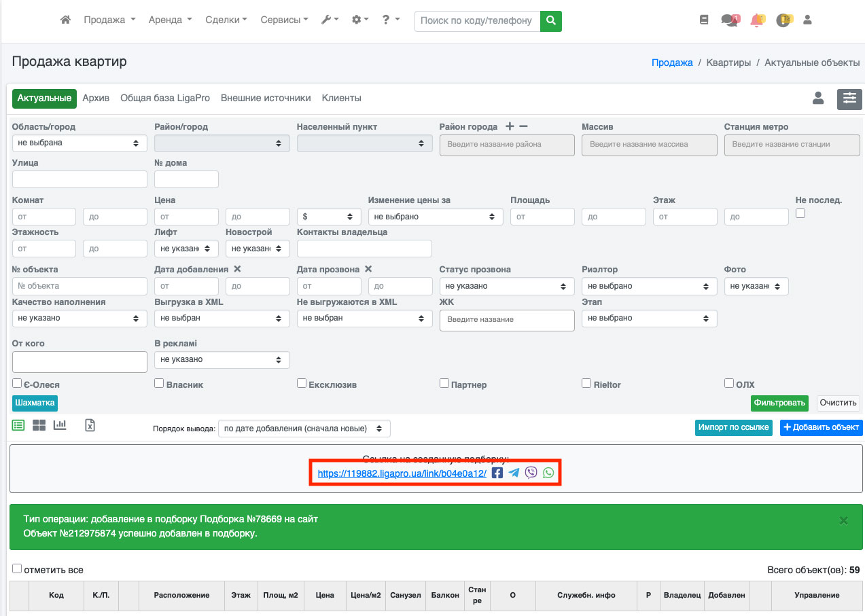
Task: Click the person icon beside filter toggle
Action: (818, 98)
